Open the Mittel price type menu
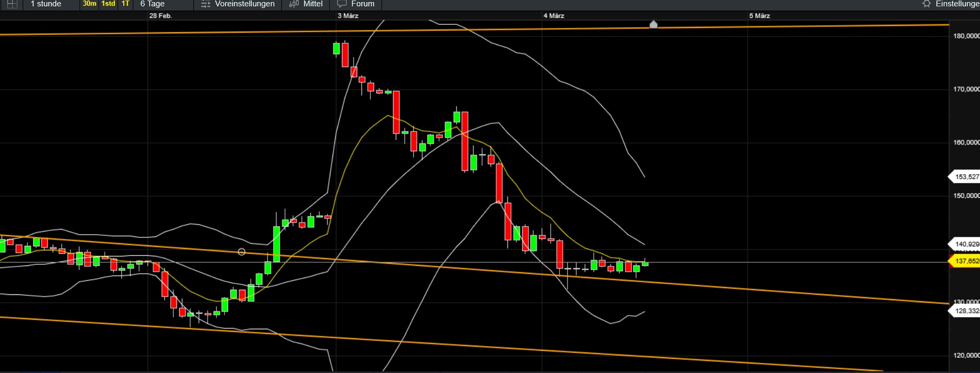 pyautogui.click(x=313, y=4)
